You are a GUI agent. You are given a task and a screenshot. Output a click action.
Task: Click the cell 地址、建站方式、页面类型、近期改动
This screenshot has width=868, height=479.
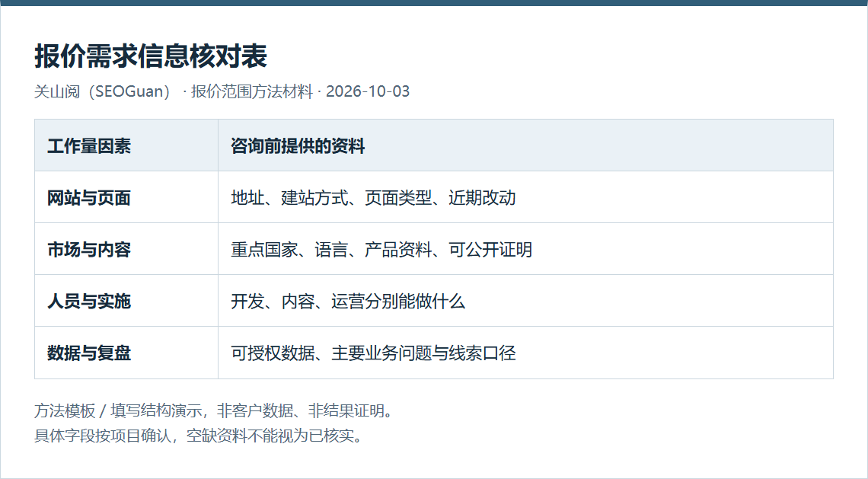pos(525,198)
